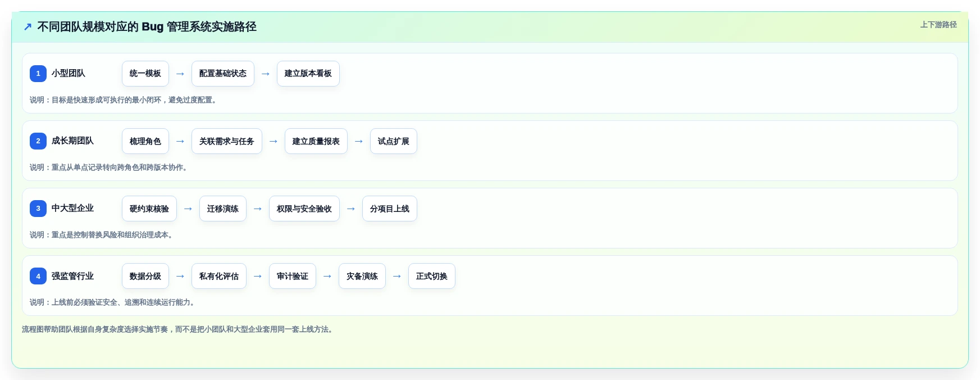This screenshot has width=980, height=380.
Task: Select the 试点扩展 step box
Action: [x=394, y=141]
